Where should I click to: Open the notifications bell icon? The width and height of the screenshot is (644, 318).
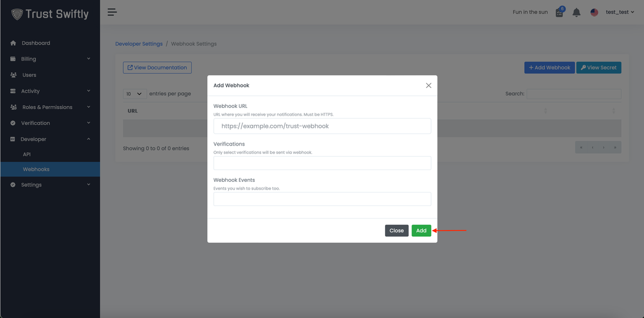click(576, 12)
